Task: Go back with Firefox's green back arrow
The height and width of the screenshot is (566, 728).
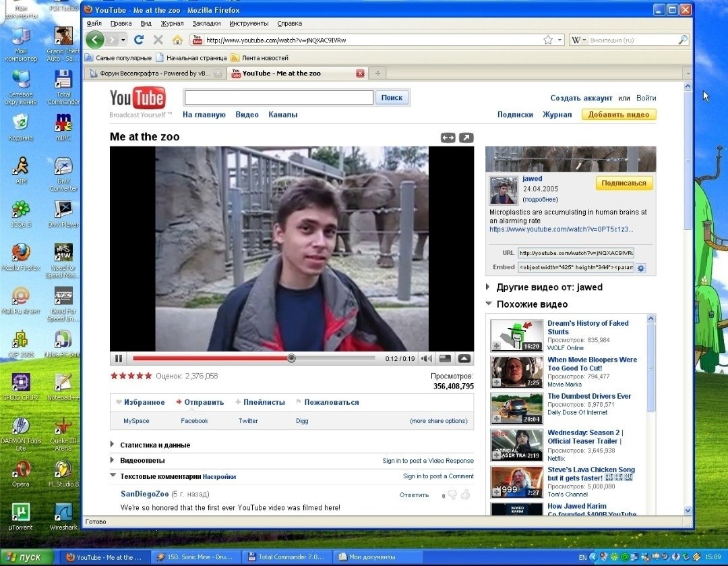Action: pos(95,40)
